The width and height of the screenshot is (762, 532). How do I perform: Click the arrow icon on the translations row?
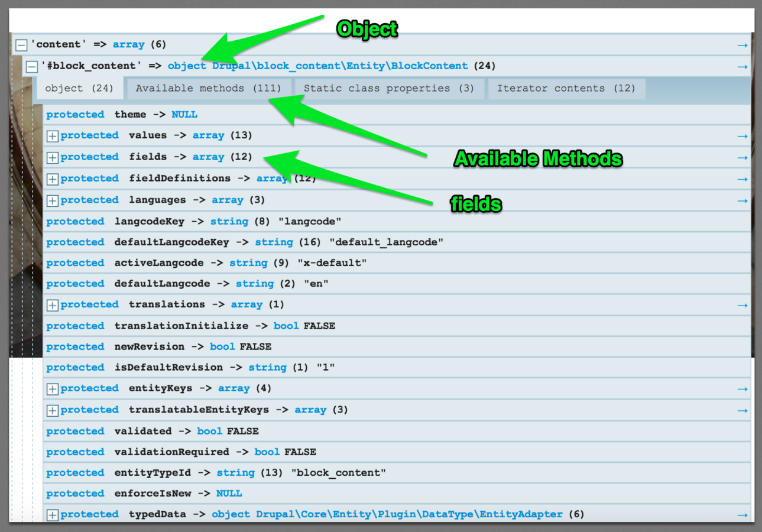tap(742, 306)
